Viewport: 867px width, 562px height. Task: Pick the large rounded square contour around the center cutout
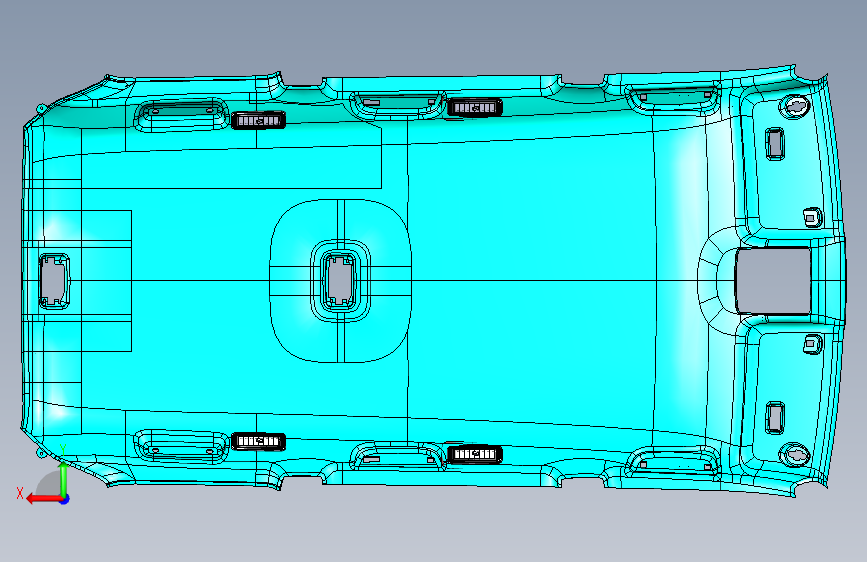(341, 281)
